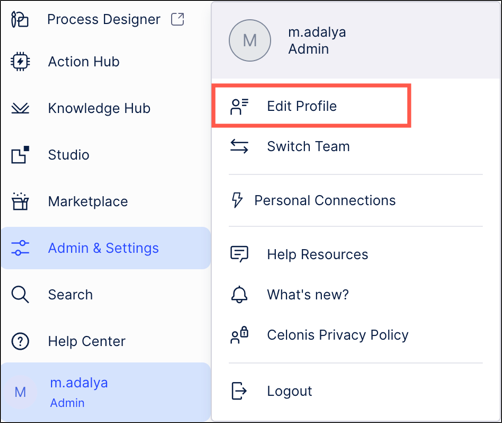The height and width of the screenshot is (423, 502).
Task: Click the Studio icon in sidebar
Action: (20, 155)
